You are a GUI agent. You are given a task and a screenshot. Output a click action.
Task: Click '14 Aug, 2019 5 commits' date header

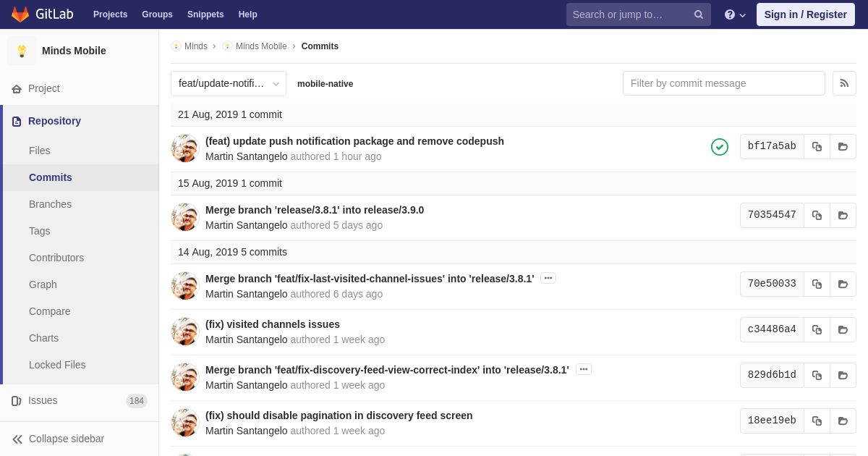232,252
